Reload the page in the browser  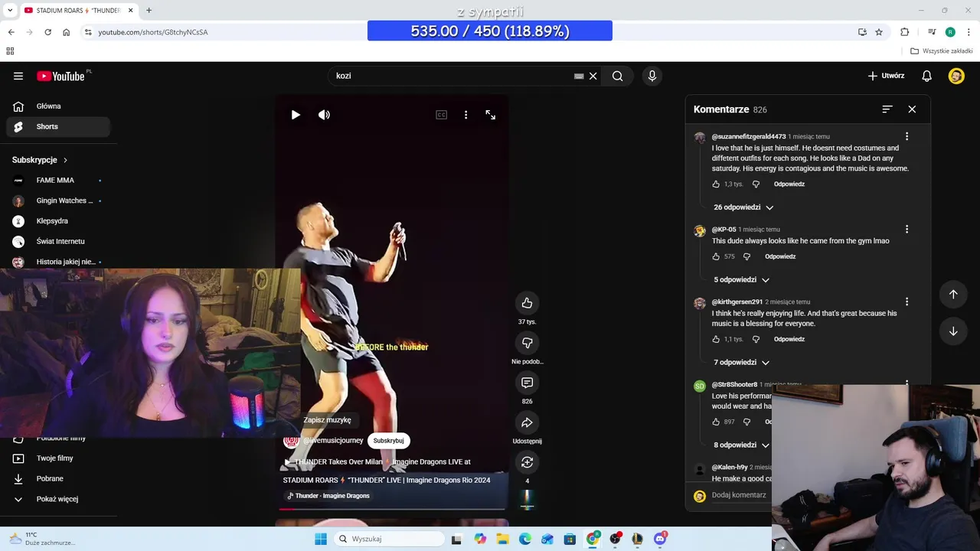pos(47,32)
